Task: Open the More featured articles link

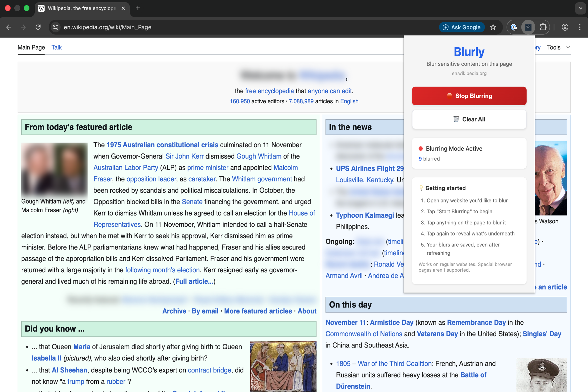Action: [258, 311]
